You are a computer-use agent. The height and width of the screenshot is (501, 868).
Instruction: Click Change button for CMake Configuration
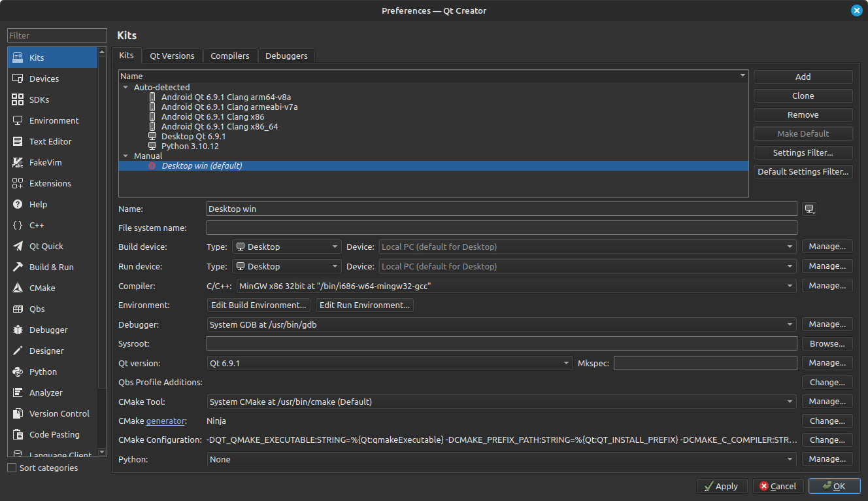[x=827, y=440]
